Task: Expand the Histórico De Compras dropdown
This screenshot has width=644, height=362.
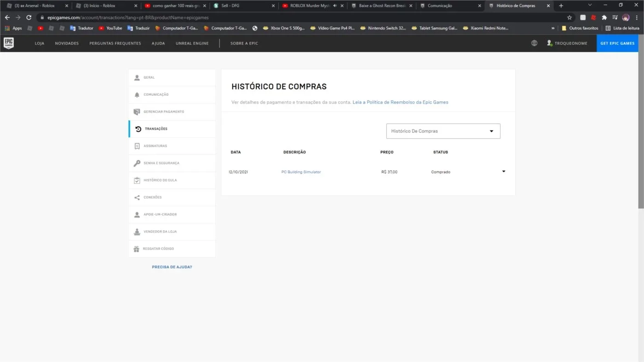Action: pos(443,131)
